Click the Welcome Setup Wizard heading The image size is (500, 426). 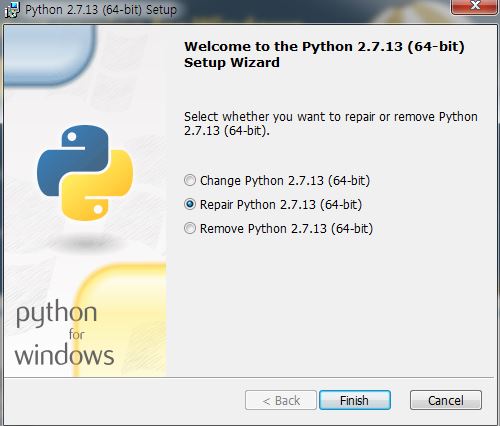click(x=324, y=54)
